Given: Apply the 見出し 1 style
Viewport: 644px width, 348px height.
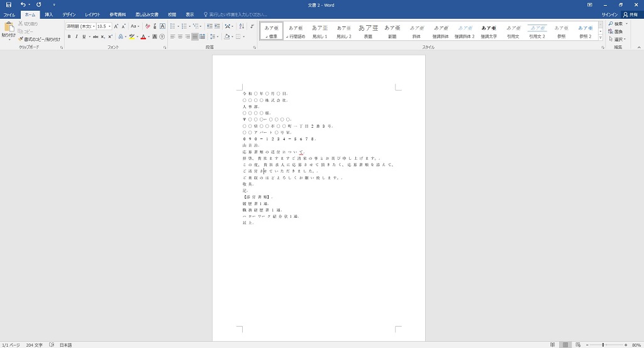Looking at the screenshot, I should (x=319, y=31).
